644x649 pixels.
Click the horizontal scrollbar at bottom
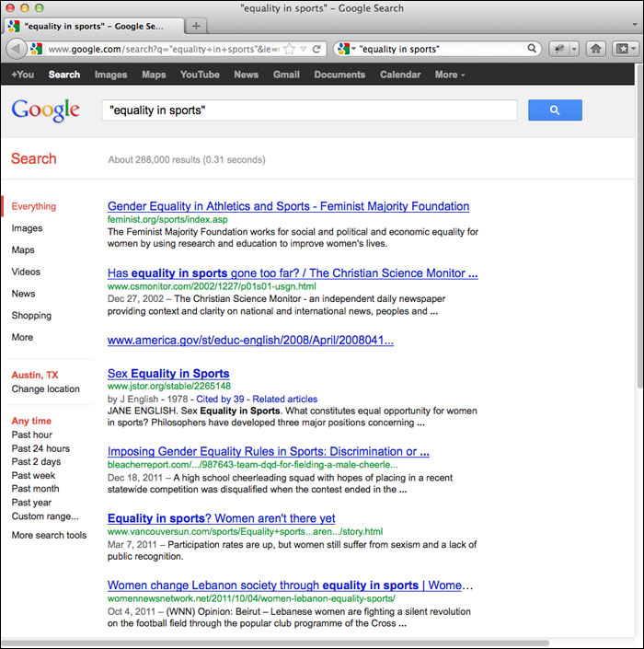pyautogui.click(x=275, y=643)
